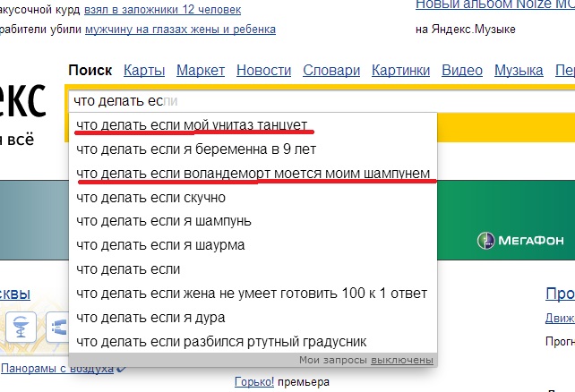This screenshot has width=575, height=392.
Task: Go to the Словари tab
Action: [x=331, y=70]
